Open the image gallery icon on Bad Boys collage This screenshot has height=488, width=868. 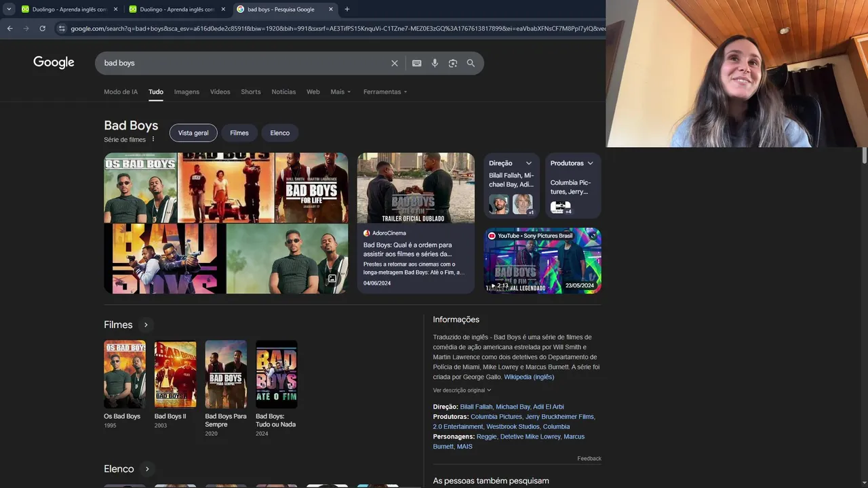tap(332, 279)
